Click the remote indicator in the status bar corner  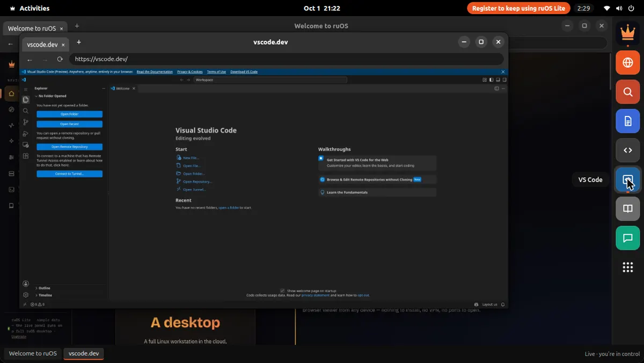tap(24, 304)
